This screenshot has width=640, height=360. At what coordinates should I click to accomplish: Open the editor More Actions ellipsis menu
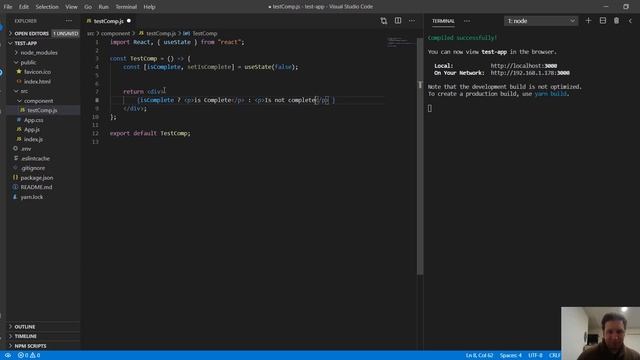pos(412,21)
